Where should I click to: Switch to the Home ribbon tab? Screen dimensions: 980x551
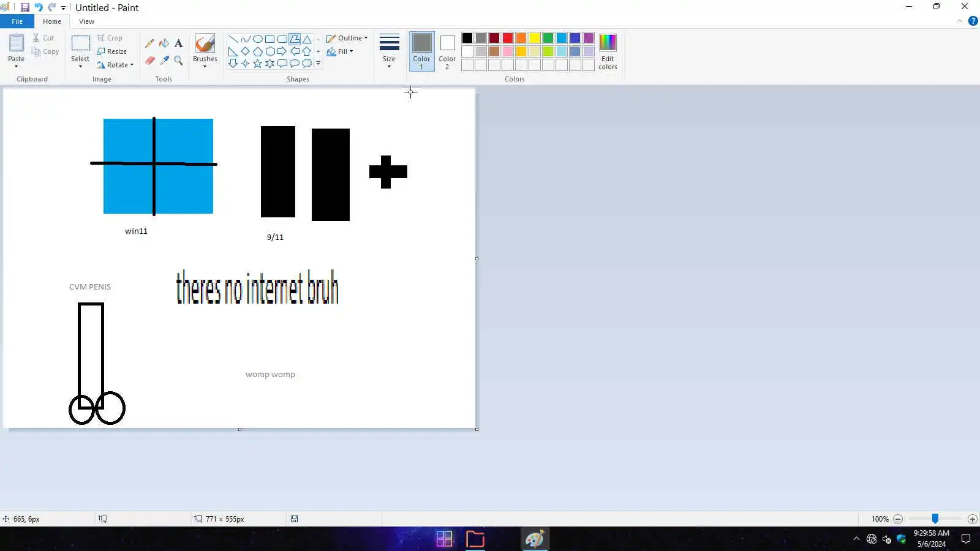tap(52, 21)
